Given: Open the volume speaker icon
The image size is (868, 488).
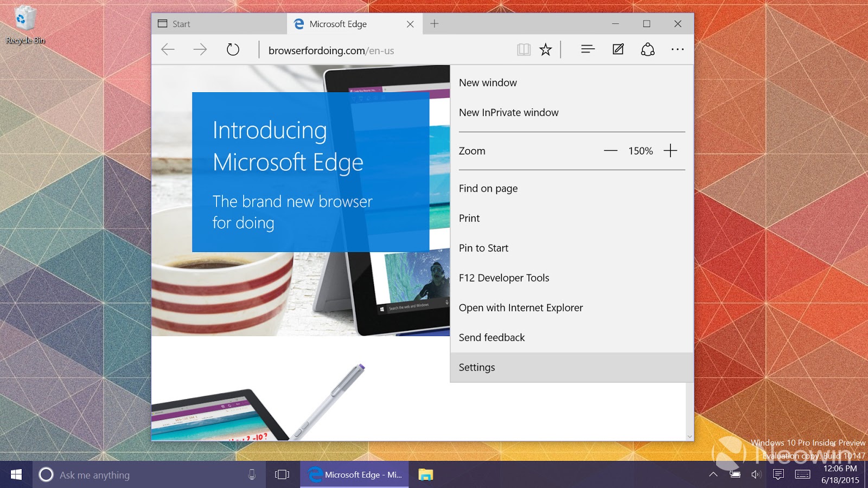Looking at the screenshot, I should pos(756,474).
